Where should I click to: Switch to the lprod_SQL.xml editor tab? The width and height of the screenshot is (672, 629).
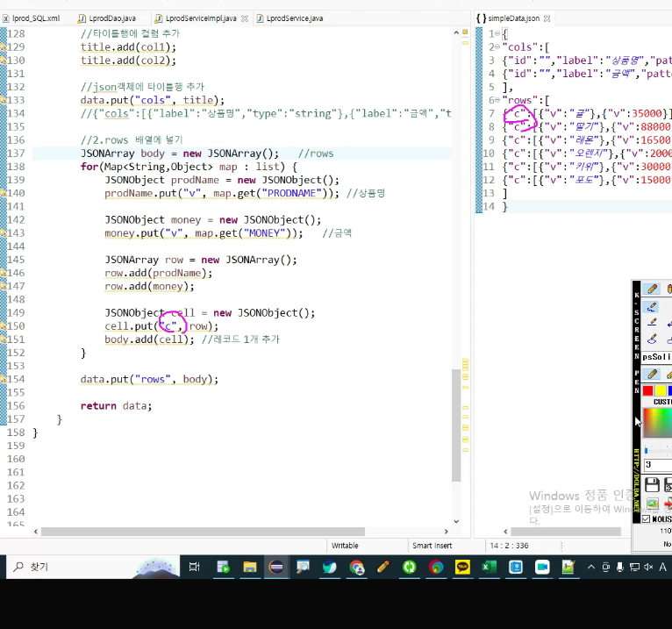(32, 18)
